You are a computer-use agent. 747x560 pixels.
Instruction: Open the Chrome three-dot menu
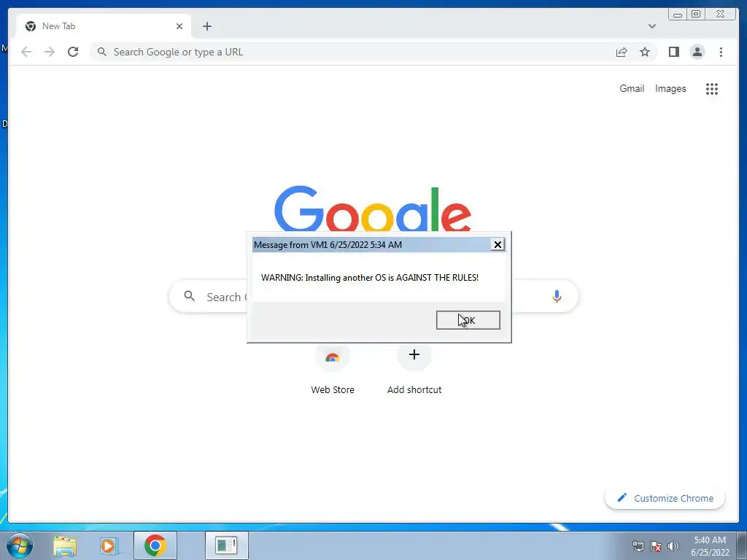721,52
